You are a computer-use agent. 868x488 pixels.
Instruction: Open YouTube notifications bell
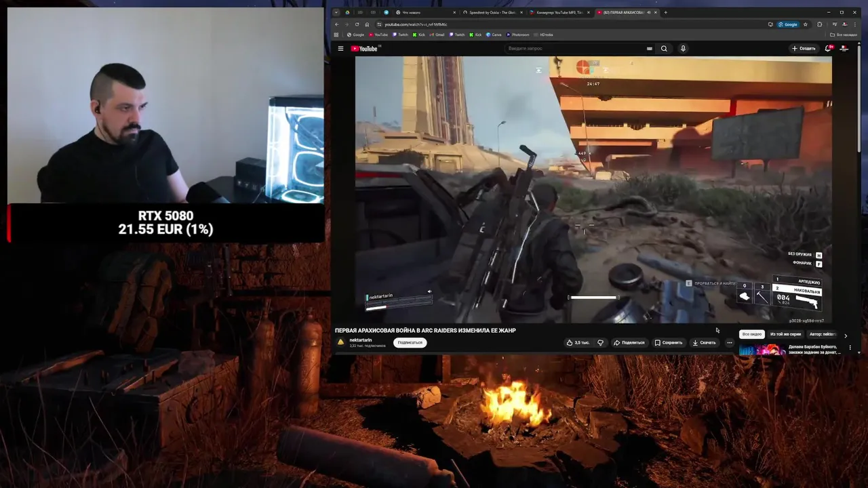click(828, 48)
